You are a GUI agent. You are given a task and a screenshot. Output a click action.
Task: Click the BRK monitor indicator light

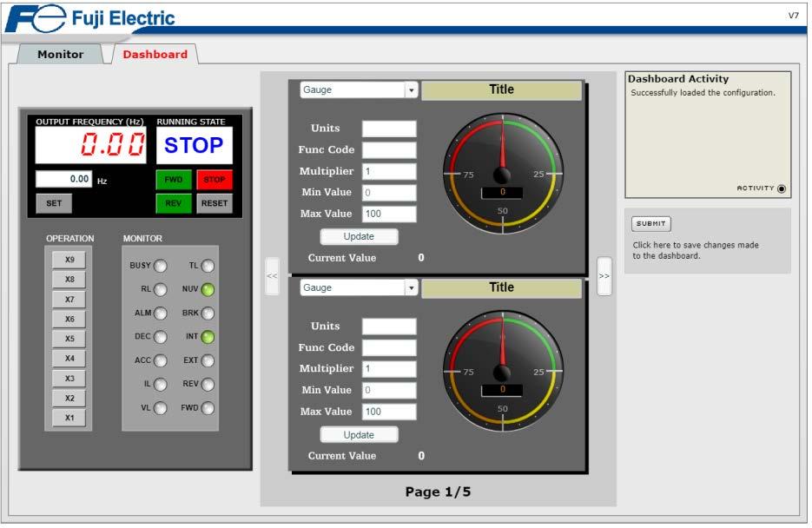pos(208,313)
